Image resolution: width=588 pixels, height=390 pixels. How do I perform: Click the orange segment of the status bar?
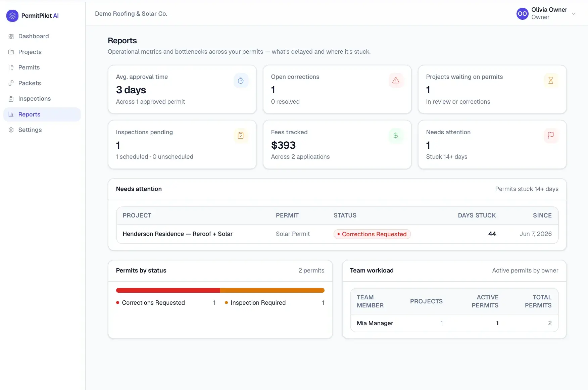272,290
